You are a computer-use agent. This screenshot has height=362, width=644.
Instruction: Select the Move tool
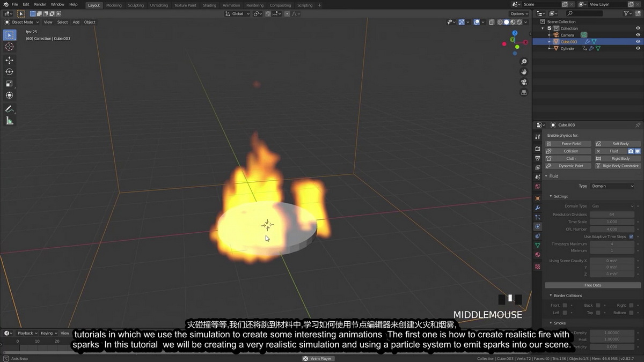click(x=9, y=60)
